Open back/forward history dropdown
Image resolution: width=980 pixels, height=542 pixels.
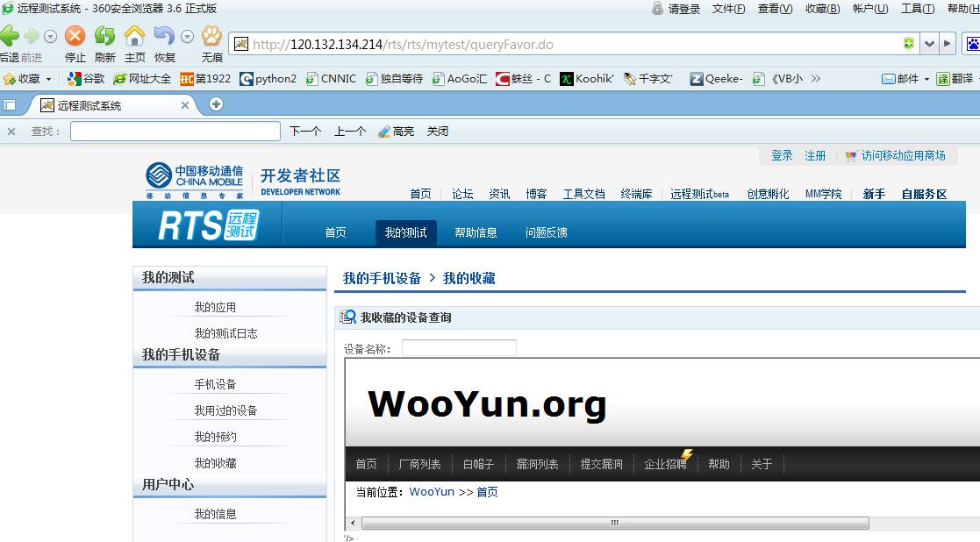point(51,36)
